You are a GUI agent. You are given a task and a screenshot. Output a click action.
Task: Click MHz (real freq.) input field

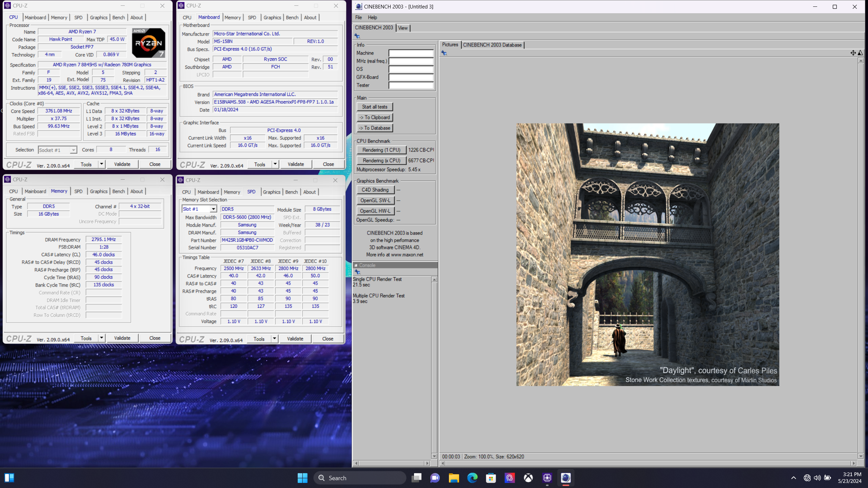coord(411,61)
